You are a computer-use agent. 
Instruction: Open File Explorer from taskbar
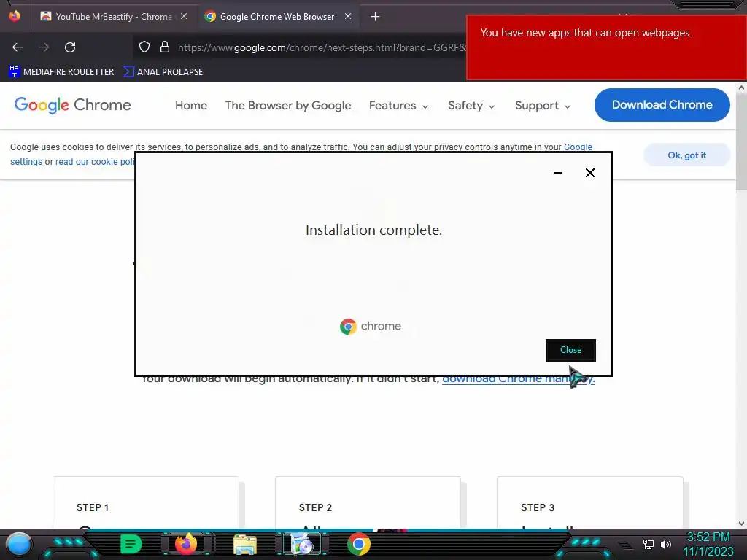click(245, 545)
